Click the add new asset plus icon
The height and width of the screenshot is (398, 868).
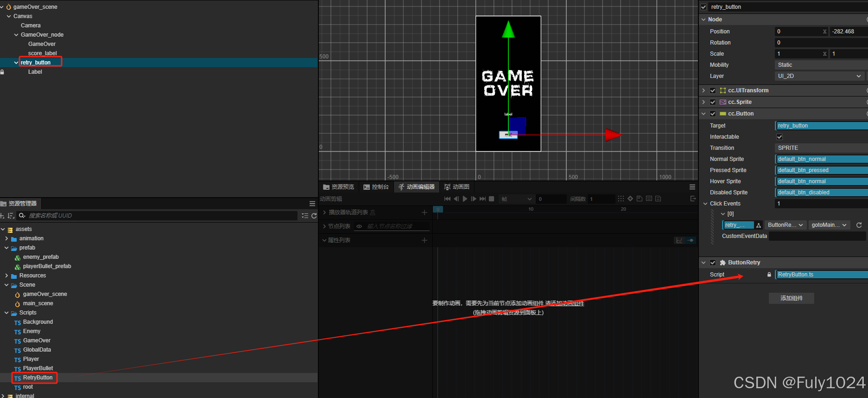point(2,216)
